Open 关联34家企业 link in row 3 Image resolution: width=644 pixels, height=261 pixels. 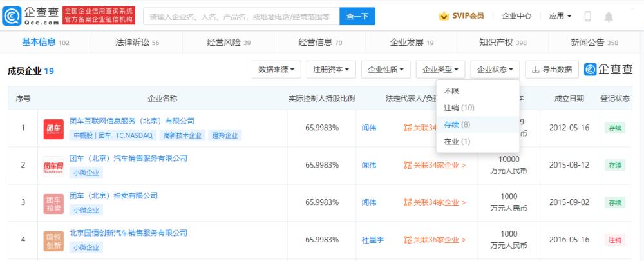439,202
